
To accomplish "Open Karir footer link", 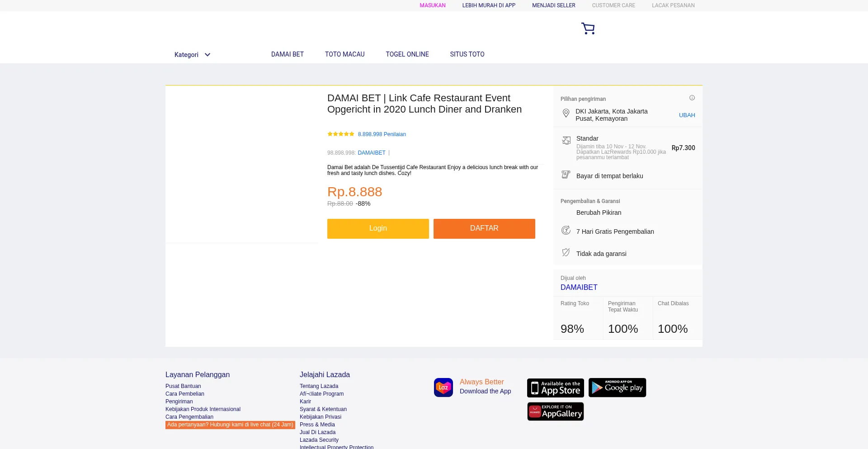I will 305,402.
